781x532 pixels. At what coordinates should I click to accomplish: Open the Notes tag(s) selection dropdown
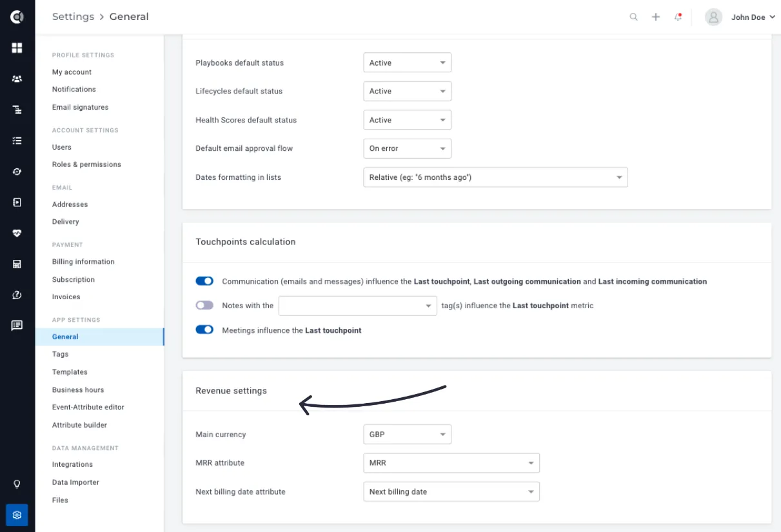click(358, 306)
